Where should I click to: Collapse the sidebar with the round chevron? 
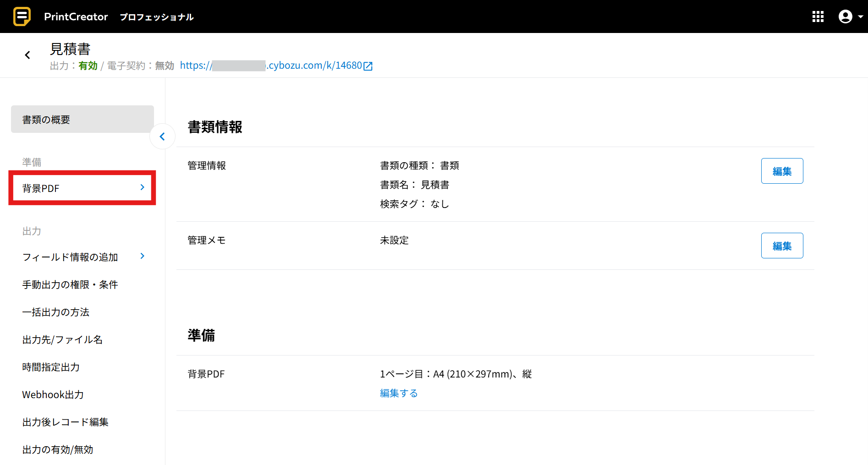pyautogui.click(x=162, y=137)
